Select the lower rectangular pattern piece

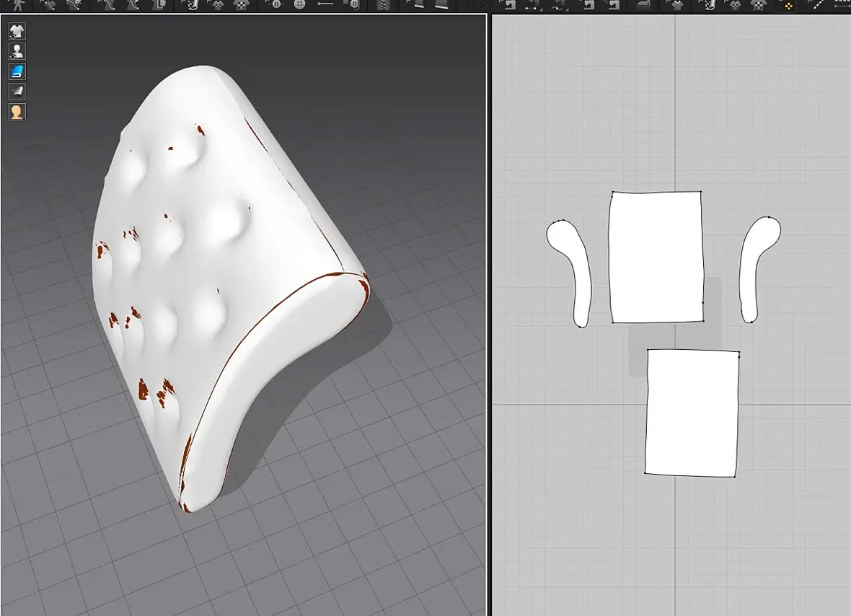[692, 413]
